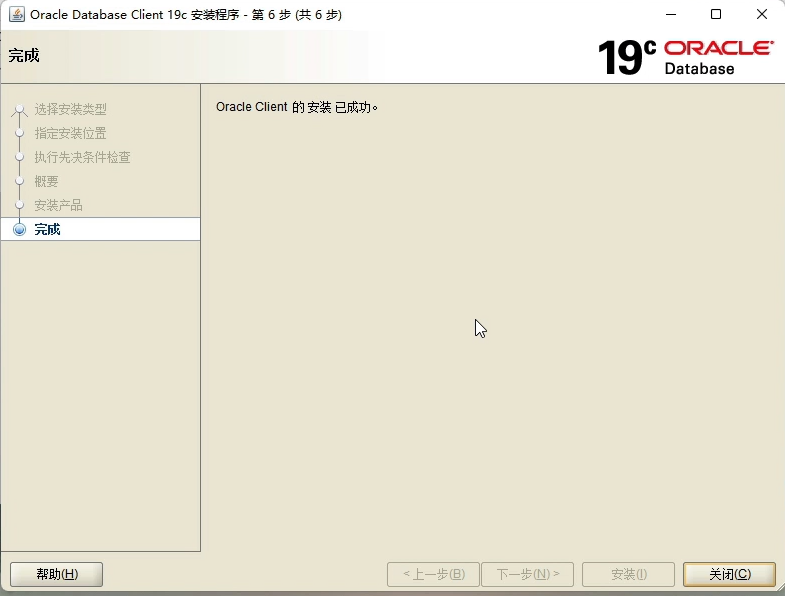Select the 选择安装类型 step
Image resolution: width=785 pixels, height=596 pixels.
click(x=71, y=109)
